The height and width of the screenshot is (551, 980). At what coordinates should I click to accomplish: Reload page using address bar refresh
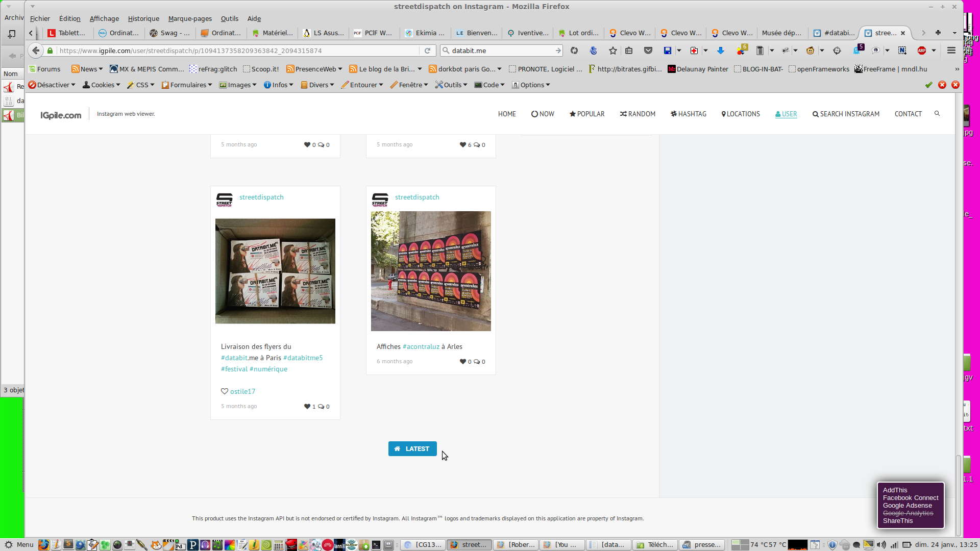(428, 51)
